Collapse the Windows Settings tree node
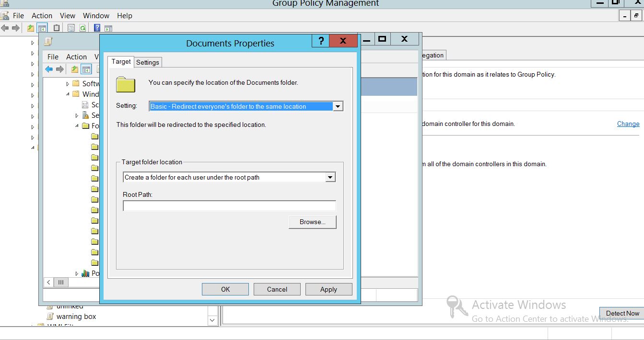644x340 pixels. pos(68,94)
